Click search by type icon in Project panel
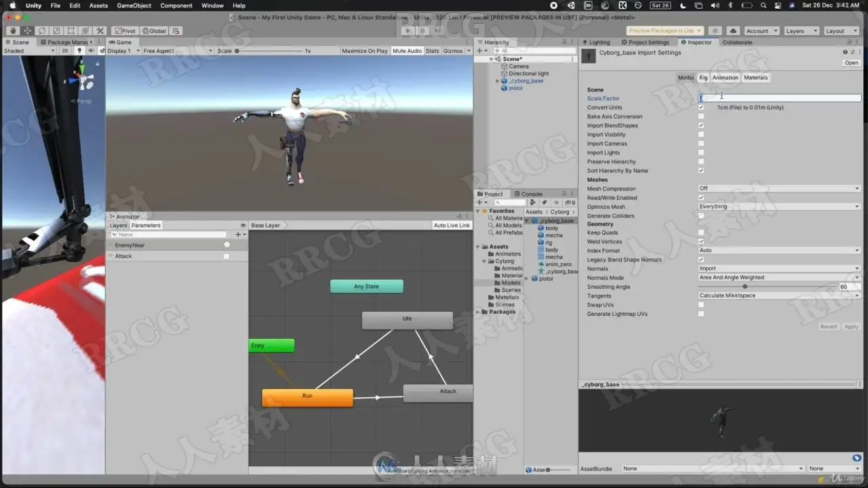The width and height of the screenshot is (868, 488). 532,202
